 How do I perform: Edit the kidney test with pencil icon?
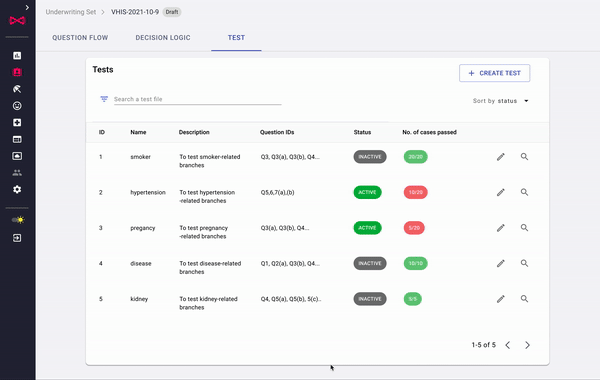pos(501,299)
